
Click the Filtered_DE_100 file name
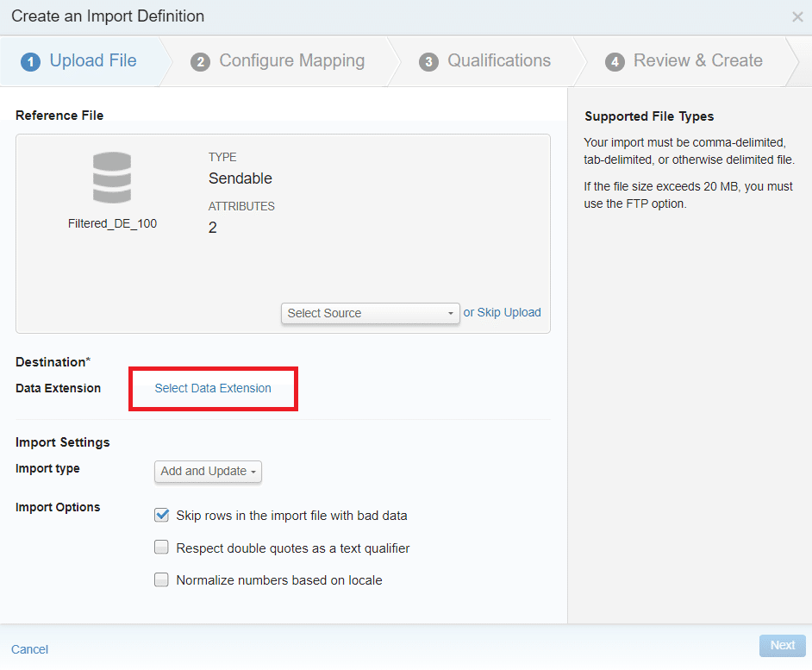(112, 223)
